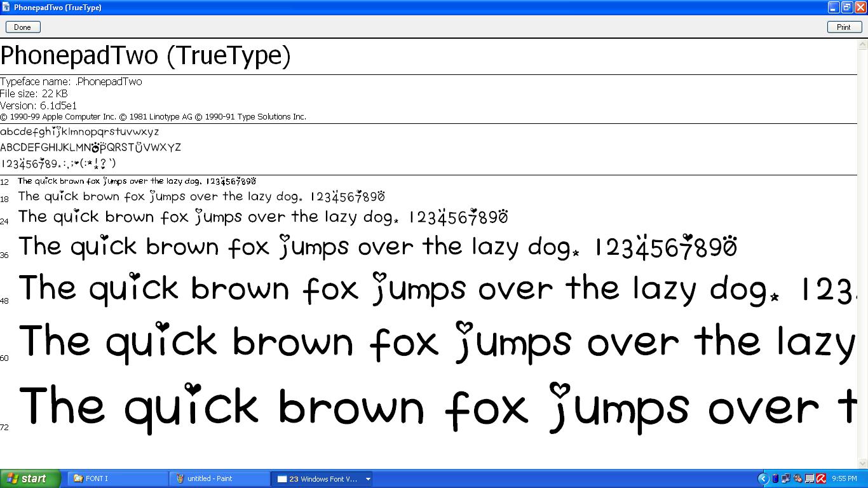The image size is (868, 488).
Task: Click the 'Typeface name: .PhonepadTwo' line
Action: pos(71,81)
